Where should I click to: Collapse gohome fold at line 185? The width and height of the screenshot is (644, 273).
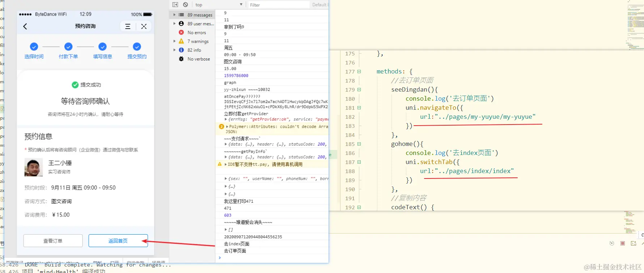(359, 144)
